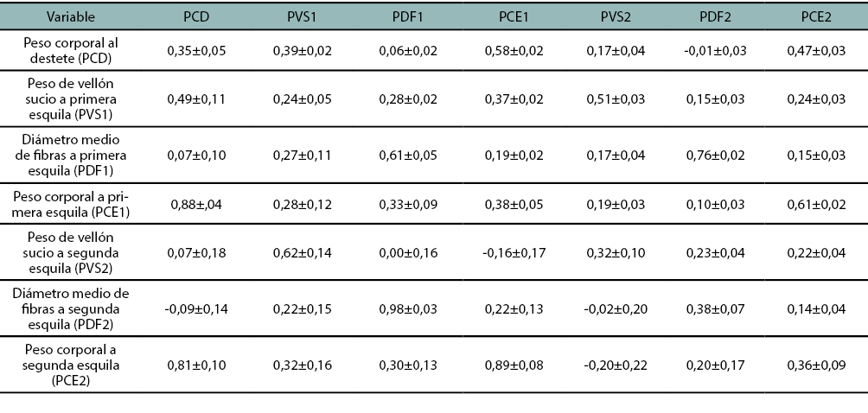The width and height of the screenshot is (868, 413).
Task: Click the "Diámetro medio de fibras a primera esquila" label
Action: [72, 155]
